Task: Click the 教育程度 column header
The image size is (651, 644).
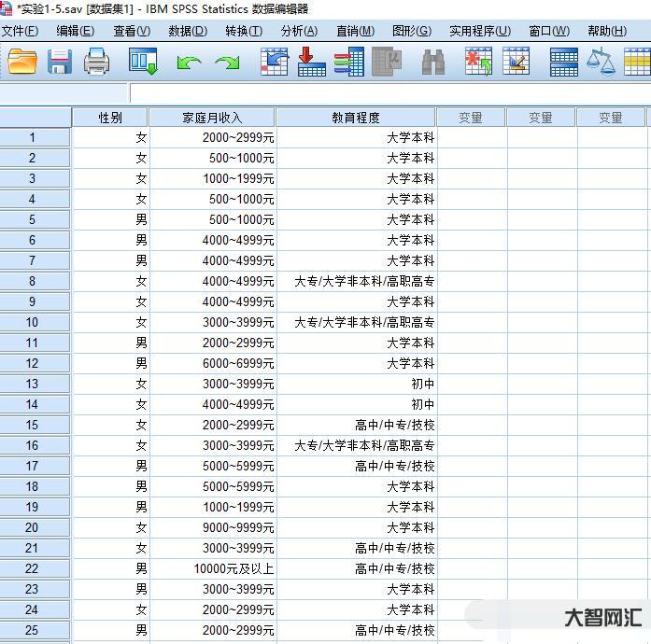Action: pos(356,118)
